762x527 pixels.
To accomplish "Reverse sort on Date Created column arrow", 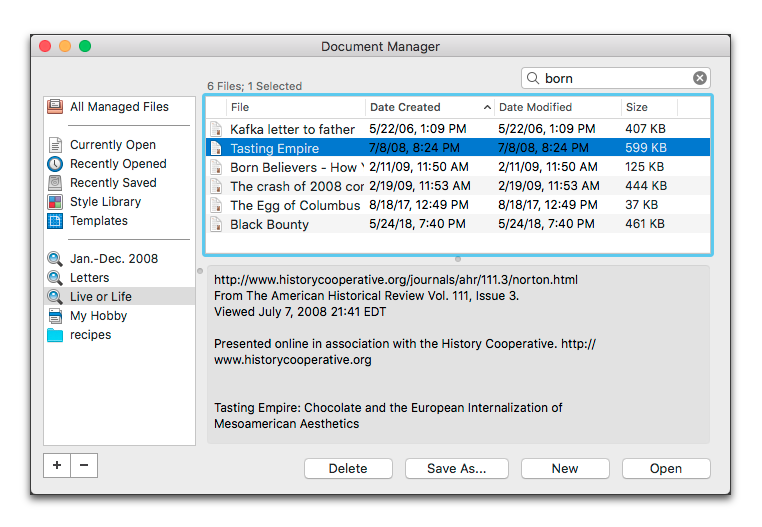I will coord(487,107).
